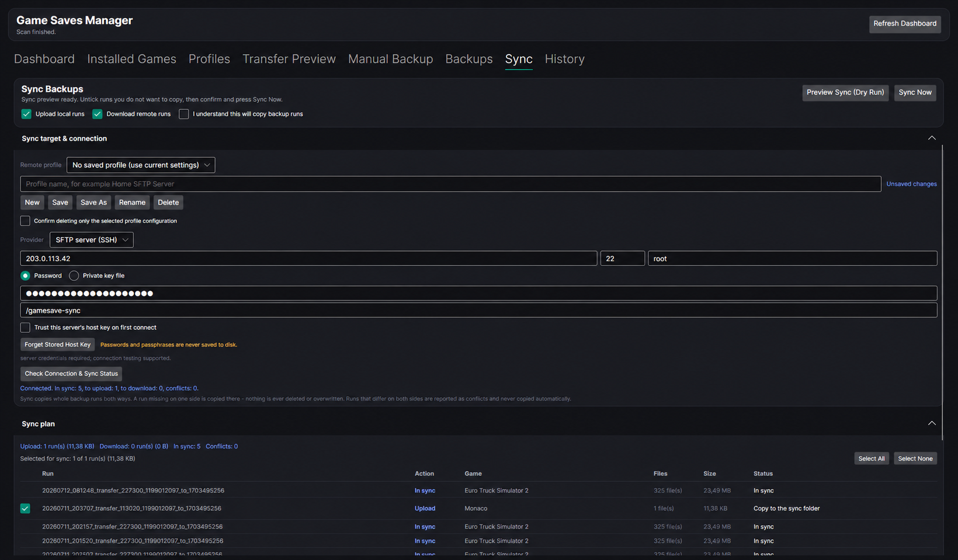
Task: Click Check Connection & Sync Status
Action: click(x=71, y=374)
